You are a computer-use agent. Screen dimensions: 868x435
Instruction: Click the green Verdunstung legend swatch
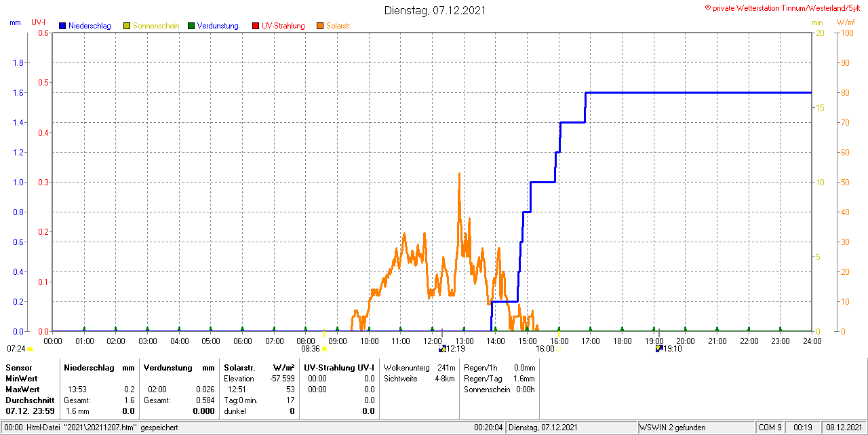pyautogui.click(x=191, y=26)
